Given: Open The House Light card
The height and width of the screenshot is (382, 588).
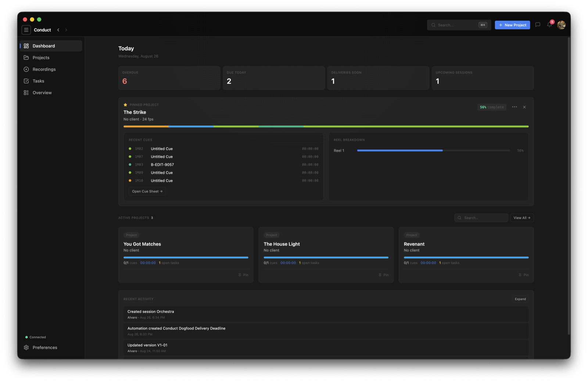Looking at the screenshot, I should coord(326,255).
